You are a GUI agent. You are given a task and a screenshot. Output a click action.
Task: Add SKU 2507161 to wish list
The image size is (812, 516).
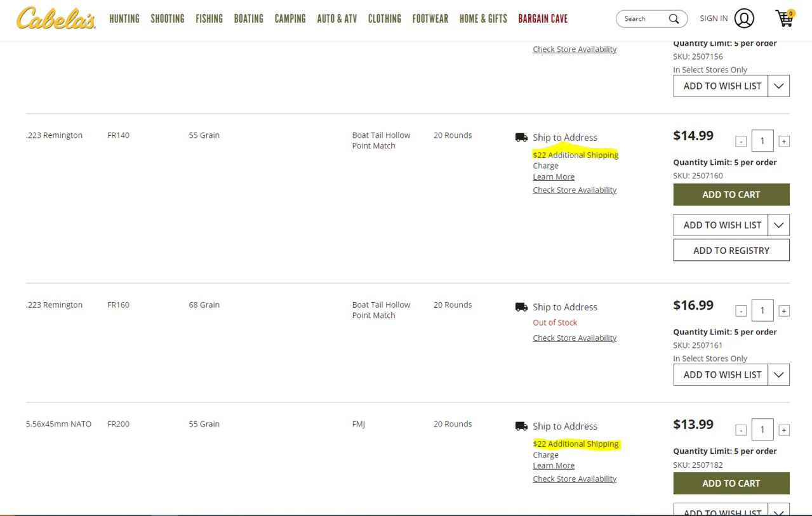point(721,374)
